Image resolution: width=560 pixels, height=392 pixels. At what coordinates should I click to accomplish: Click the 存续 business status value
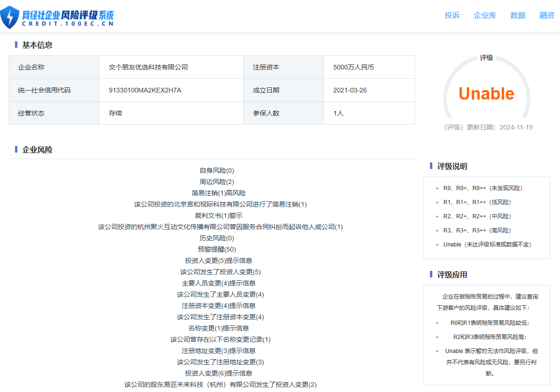point(115,113)
